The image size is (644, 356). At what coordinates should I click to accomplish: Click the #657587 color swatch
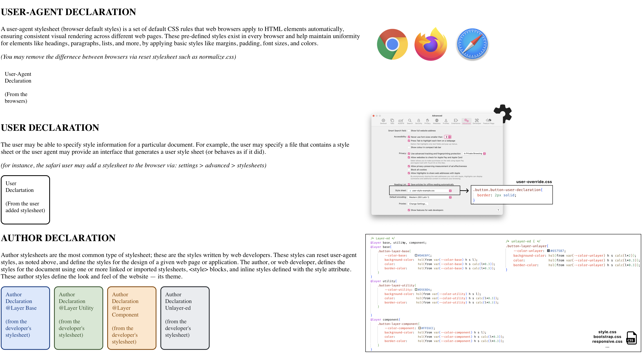pyautogui.click(x=548, y=251)
